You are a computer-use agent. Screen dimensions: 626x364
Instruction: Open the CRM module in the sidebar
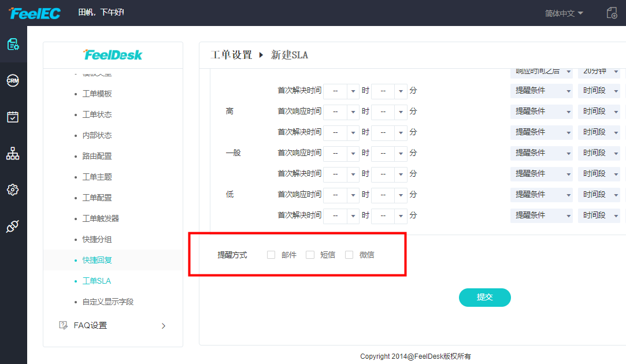coord(13,80)
